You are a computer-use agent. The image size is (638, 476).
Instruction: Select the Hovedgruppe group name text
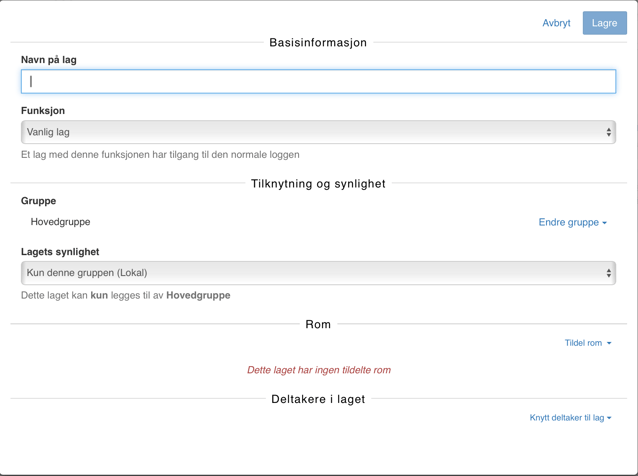[60, 222]
